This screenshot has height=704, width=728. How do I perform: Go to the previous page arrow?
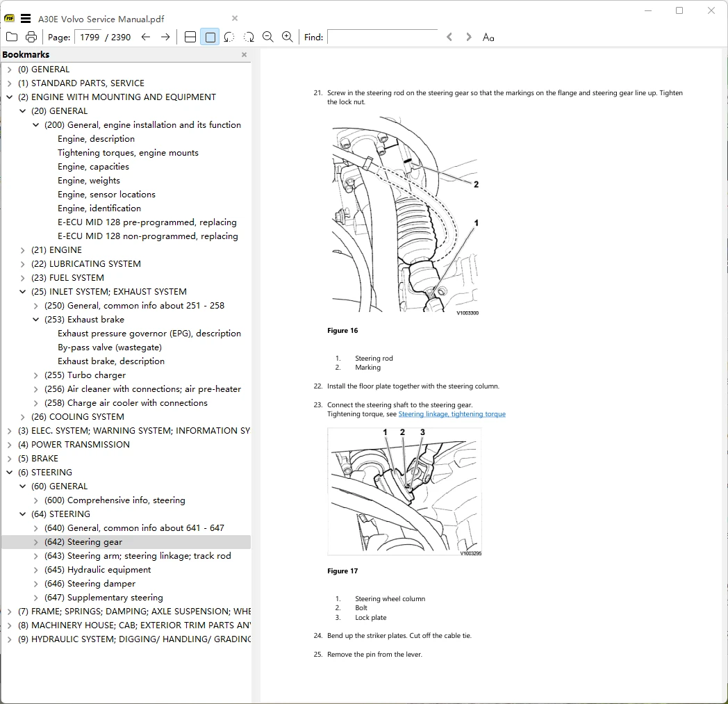pyautogui.click(x=146, y=37)
